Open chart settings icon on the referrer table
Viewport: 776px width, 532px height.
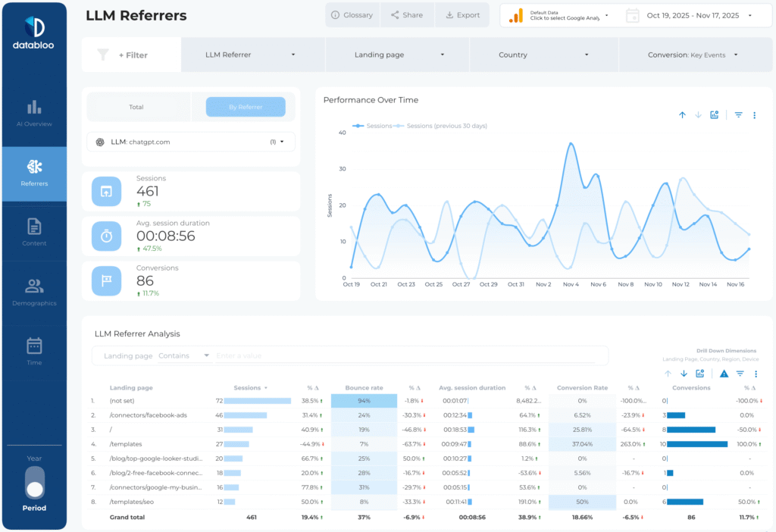700,374
